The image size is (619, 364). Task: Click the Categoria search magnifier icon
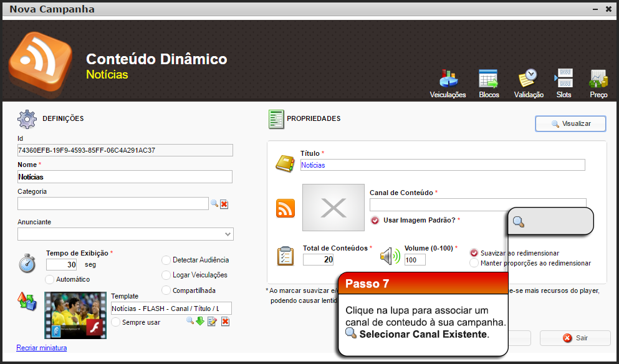point(214,204)
